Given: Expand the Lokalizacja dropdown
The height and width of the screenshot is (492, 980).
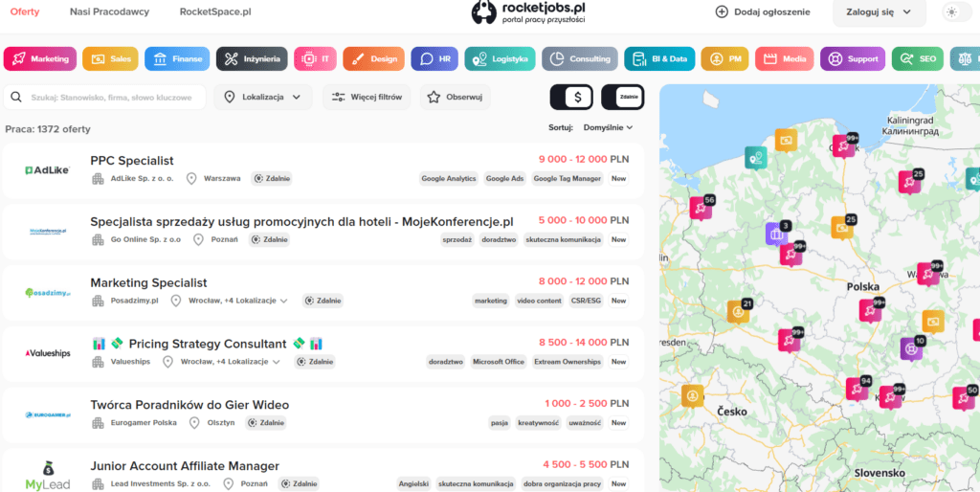Looking at the screenshot, I should click(x=263, y=97).
